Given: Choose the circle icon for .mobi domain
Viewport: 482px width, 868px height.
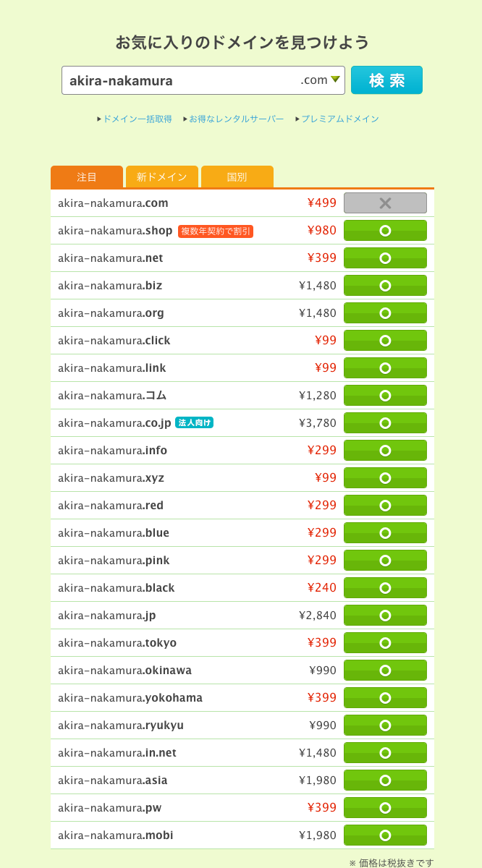Looking at the screenshot, I should click(385, 835).
